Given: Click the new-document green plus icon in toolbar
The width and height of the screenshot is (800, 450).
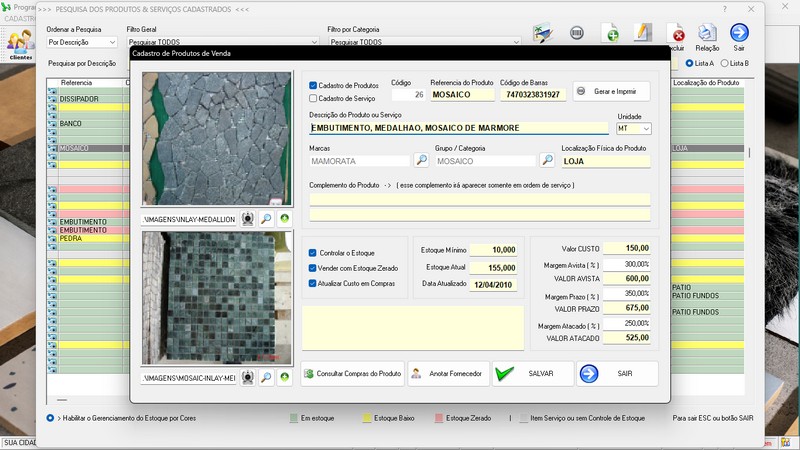Looking at the screenshot, I should (x=610, y=35).
